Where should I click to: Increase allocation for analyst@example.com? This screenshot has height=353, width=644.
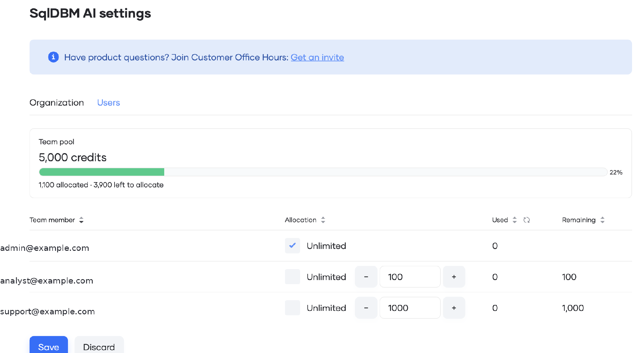click(454, 277)
